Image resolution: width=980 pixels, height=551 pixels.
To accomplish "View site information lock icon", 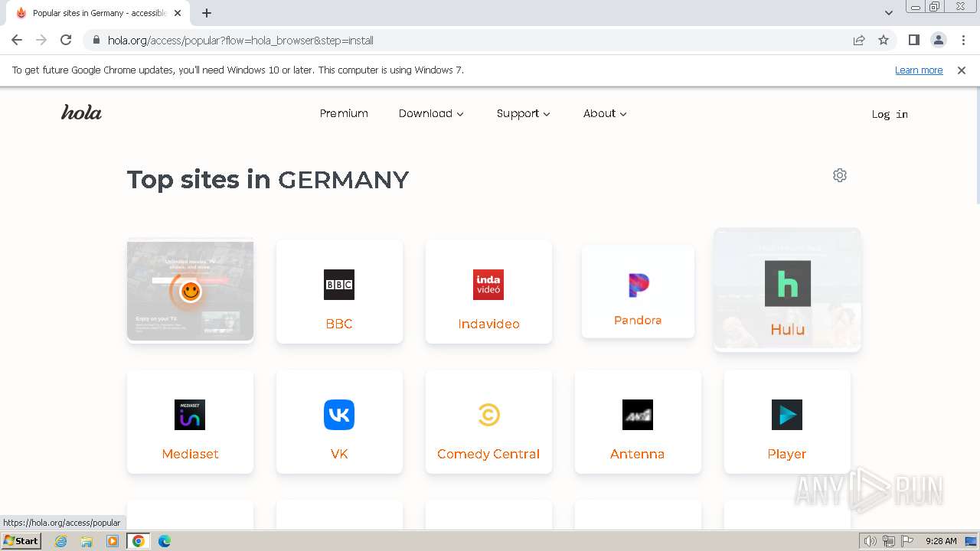I will click(96, 40).
